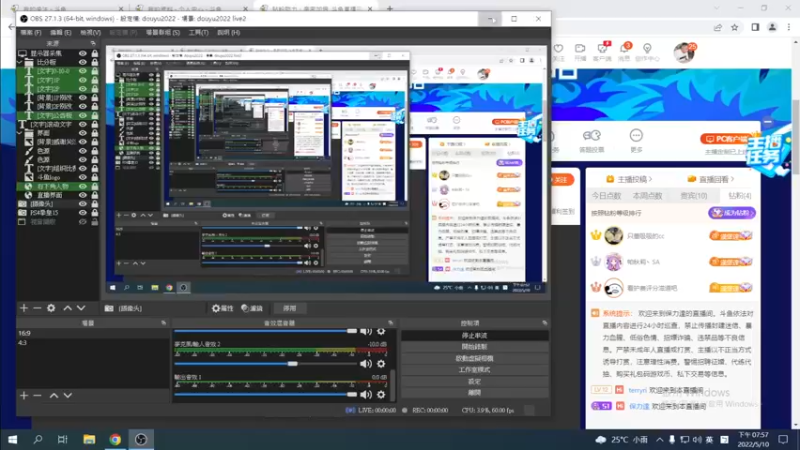Image resolution: width=800 pixels, height=450 pixels.
Task: Add a new source with the plus icon beside [摄像头]
Action: (24, 308)
